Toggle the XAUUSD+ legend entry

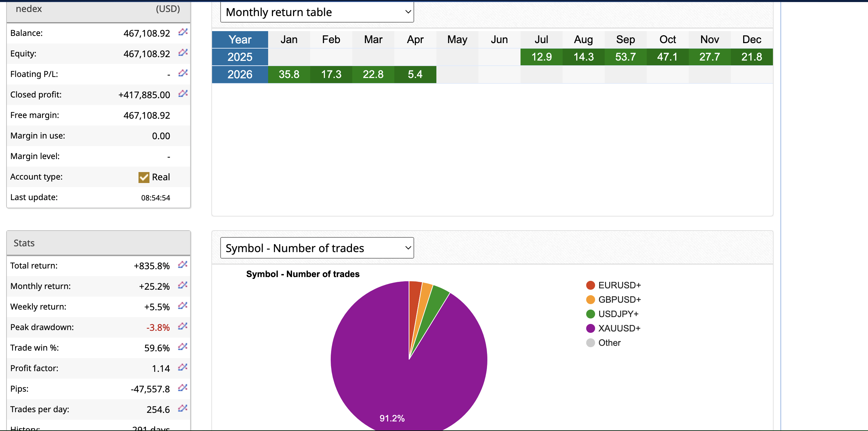(x=619, y=328)
